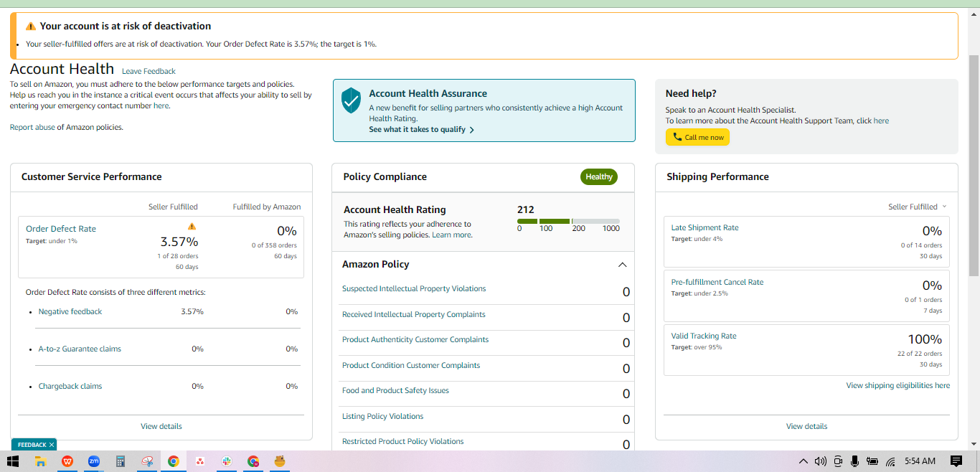The image size is (980, 472).
Task: Click 'here' link for Account Health Support Team
Action: coord(881,121)
